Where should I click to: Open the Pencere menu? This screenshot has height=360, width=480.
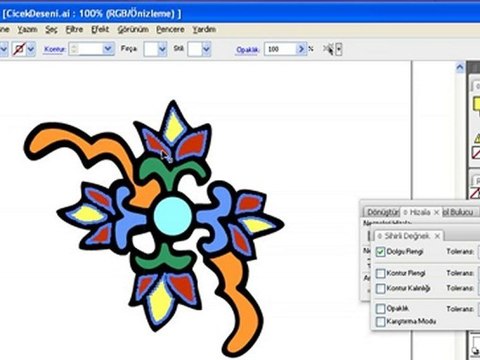pos(170,30)
